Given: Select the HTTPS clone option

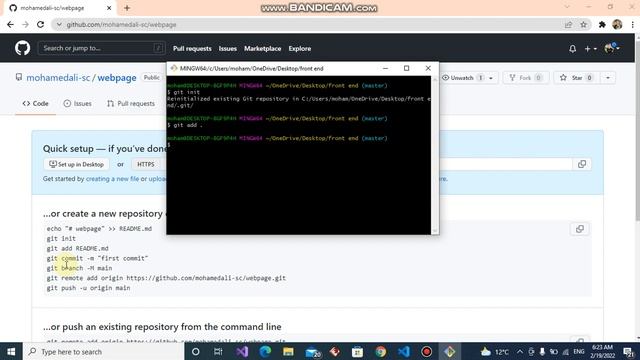Looking at the screenshot, I should pos(146,164).
